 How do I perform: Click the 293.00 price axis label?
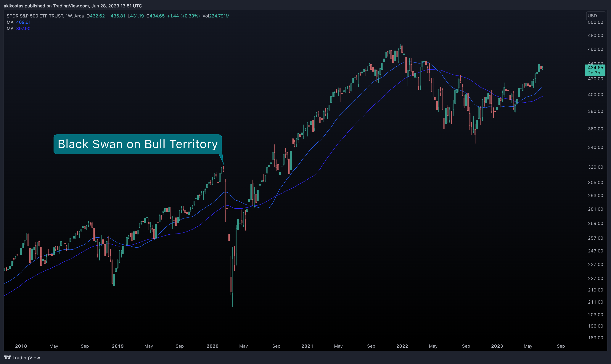click(595, 196)
